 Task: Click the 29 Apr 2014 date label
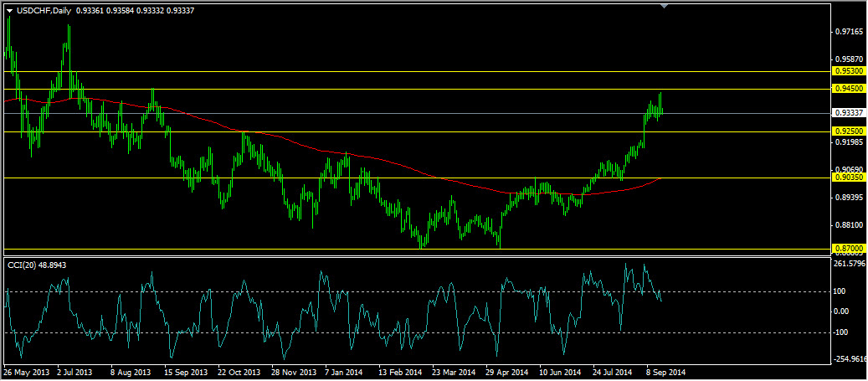click(508, 373)
